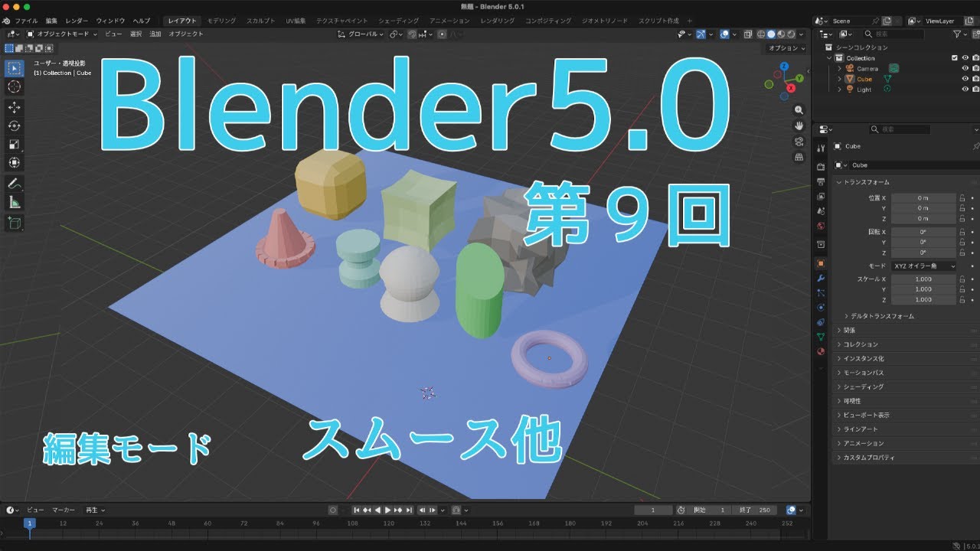Open the Global orientation dropdown
Image resolution: width=980 pixels, height=551 pixels.
pyautogui.click(x=361, y=34)
